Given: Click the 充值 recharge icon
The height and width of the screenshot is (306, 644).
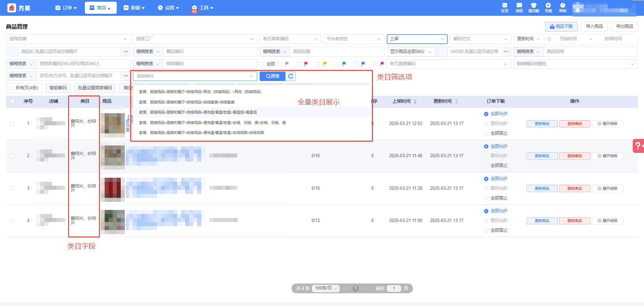Looking at the screenshot, I should [x=548, y=7].
